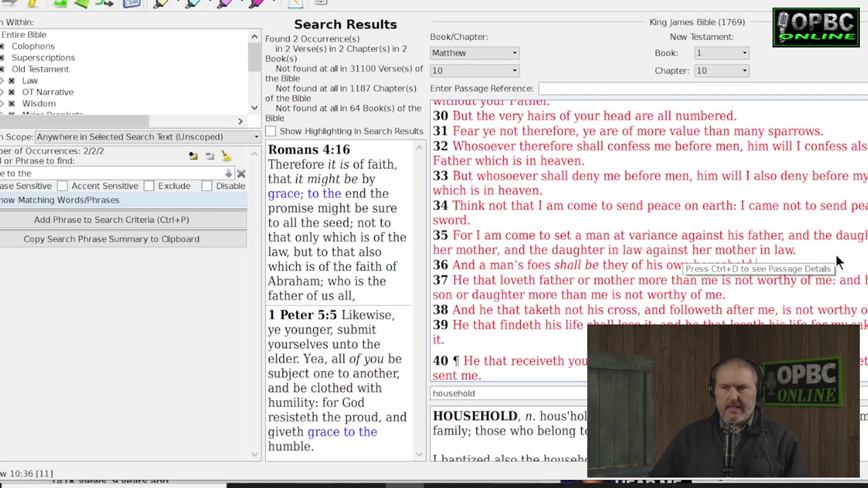Open Matthew book dropdown
Image resolution: width=868 pixels, height=488 pixels.
[x=474, y=53]
